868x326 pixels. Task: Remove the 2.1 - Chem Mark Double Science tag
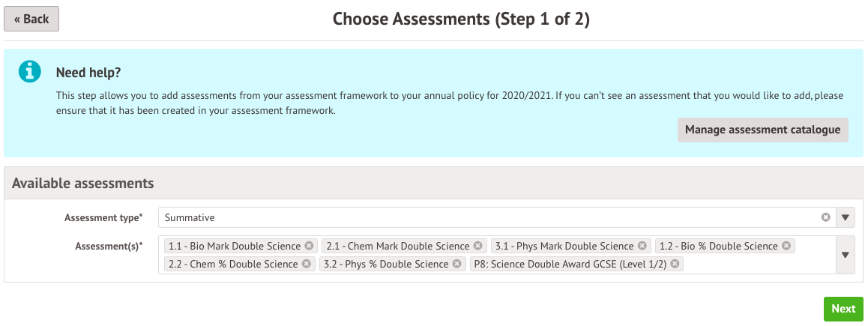(477, 246)
